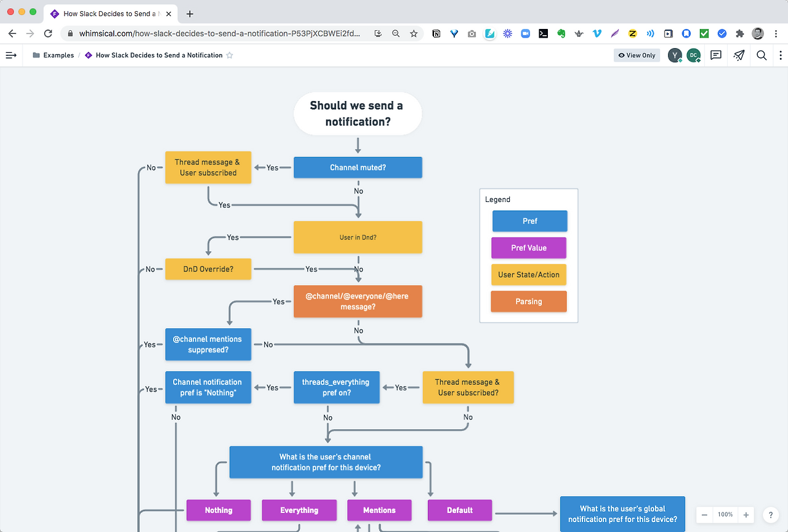Zoom out with the minus button
Viewport: 788px width, 532px height.
(705, 515)
